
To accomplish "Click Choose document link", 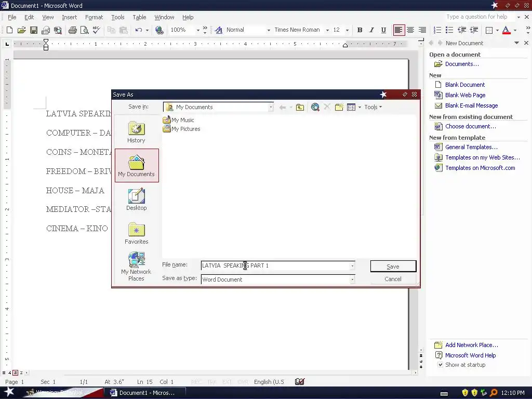I will 470,127.
